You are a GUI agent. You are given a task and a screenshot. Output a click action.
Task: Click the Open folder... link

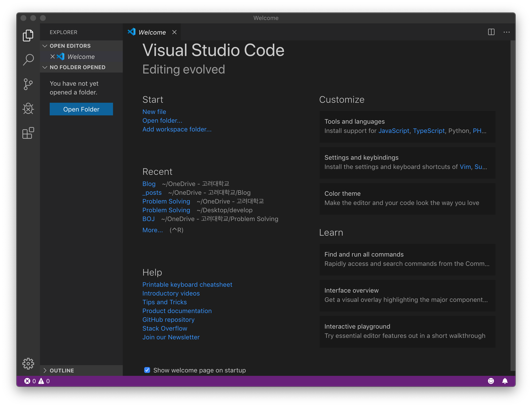(x=162, y=120)
